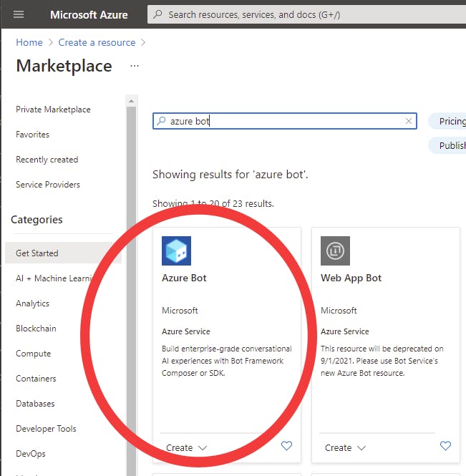
Task: Click the Categories heading
Action: coord(37,220)
